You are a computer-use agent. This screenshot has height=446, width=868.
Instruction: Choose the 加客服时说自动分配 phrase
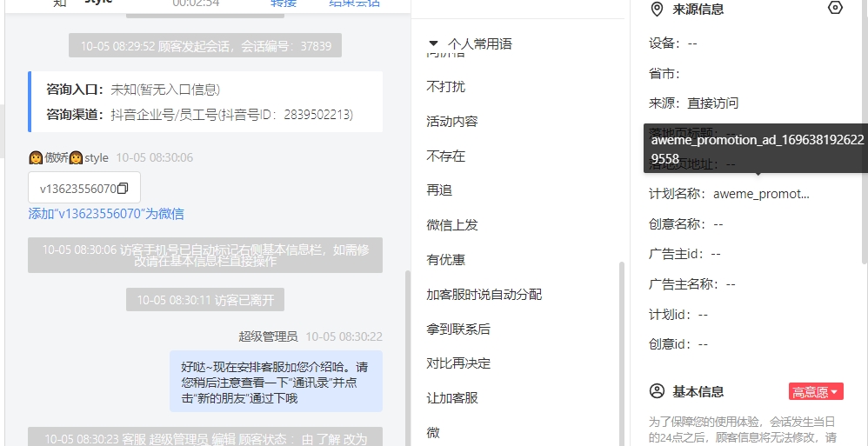(x=484, y=295)
